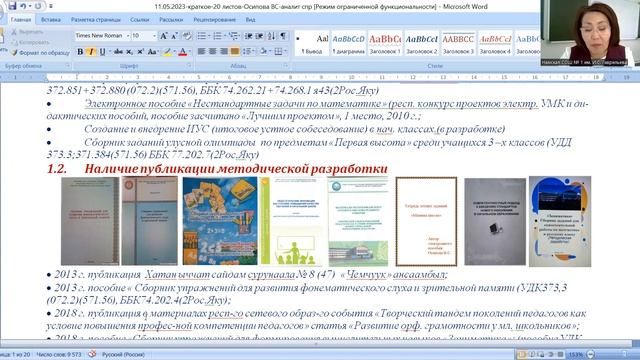Click the Копировать (copy) command
The image size is (640, 360).
[30, 42]
